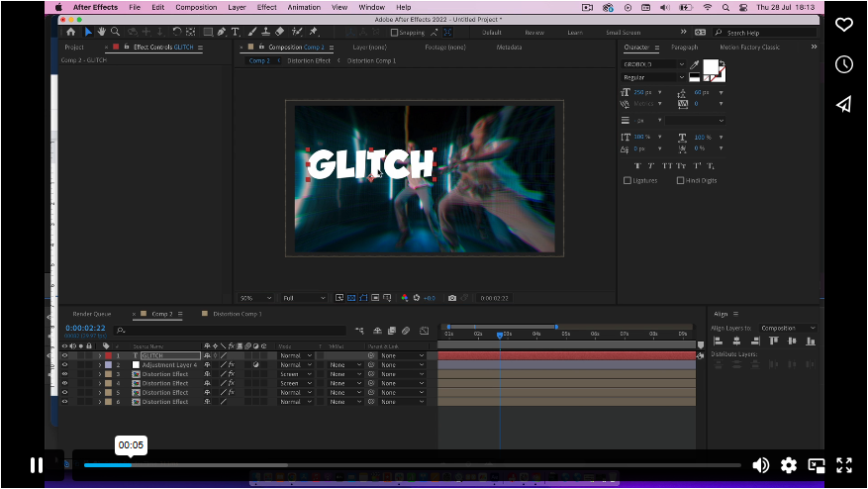Select the Rectangle shape tool

(x=208, y=32)
